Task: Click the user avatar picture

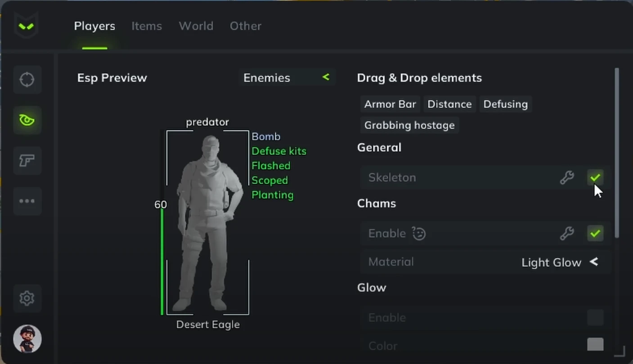Action: tap(27, 339)
